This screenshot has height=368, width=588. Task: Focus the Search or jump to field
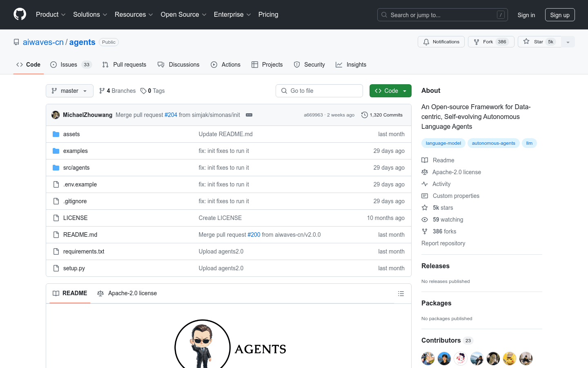[x=443, y=15]
